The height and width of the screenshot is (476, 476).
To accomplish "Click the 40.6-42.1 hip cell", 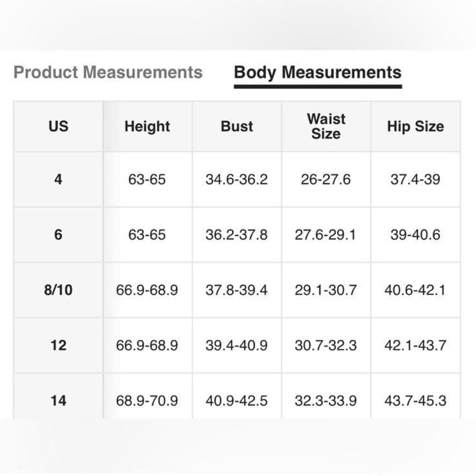I will pos(415,290).
